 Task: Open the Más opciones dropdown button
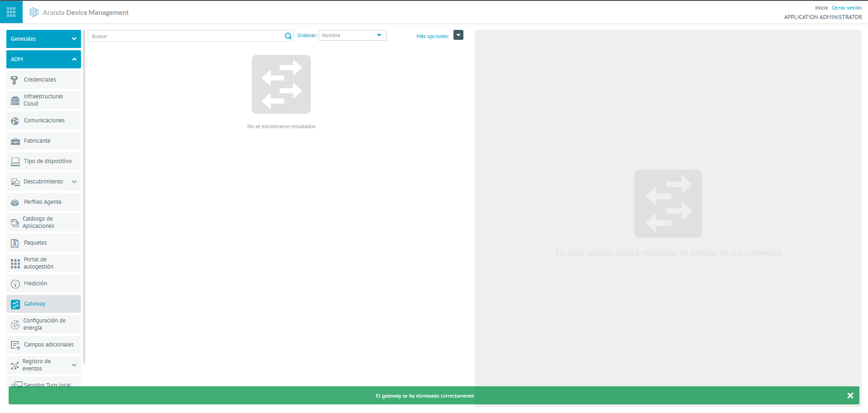[458, 35]
